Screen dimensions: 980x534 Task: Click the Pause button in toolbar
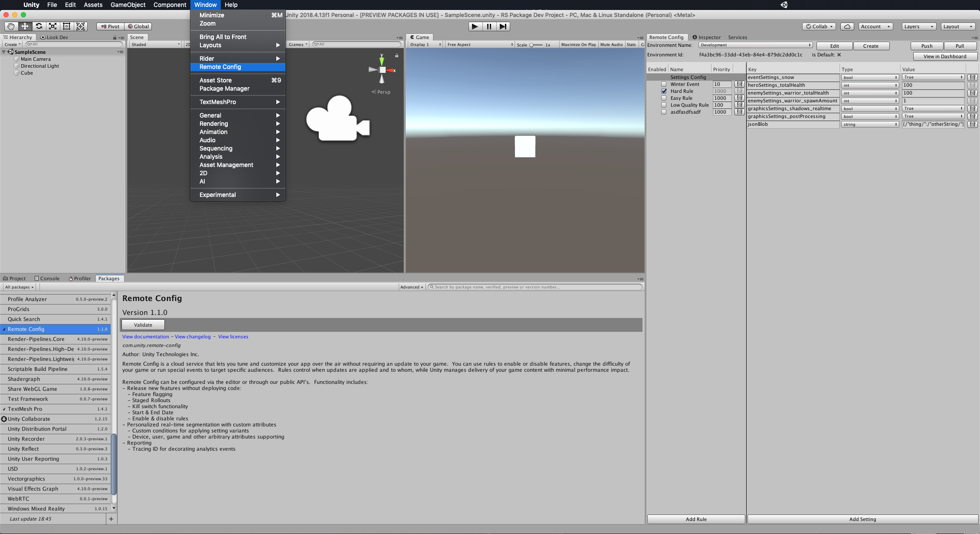[x=490, y=26]
